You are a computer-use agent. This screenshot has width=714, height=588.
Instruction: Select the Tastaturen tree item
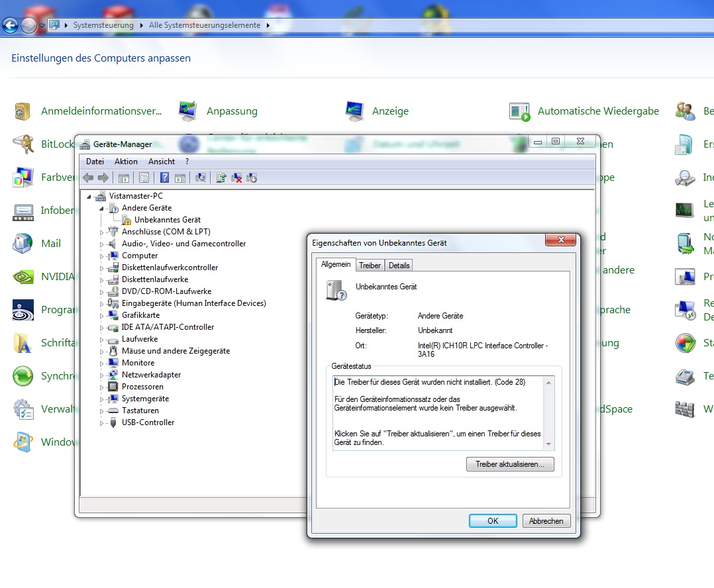point(140,411)
